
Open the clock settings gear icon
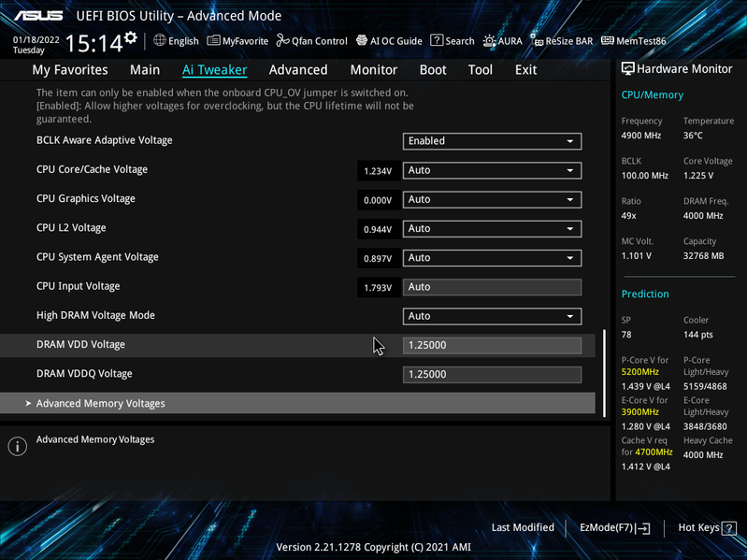131,37
